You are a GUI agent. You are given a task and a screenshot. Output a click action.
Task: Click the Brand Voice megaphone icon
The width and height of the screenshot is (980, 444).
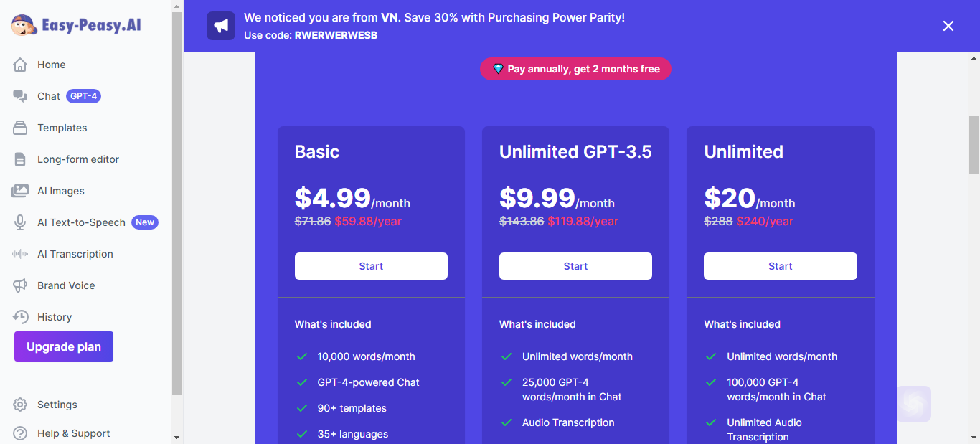click(20, 285)
